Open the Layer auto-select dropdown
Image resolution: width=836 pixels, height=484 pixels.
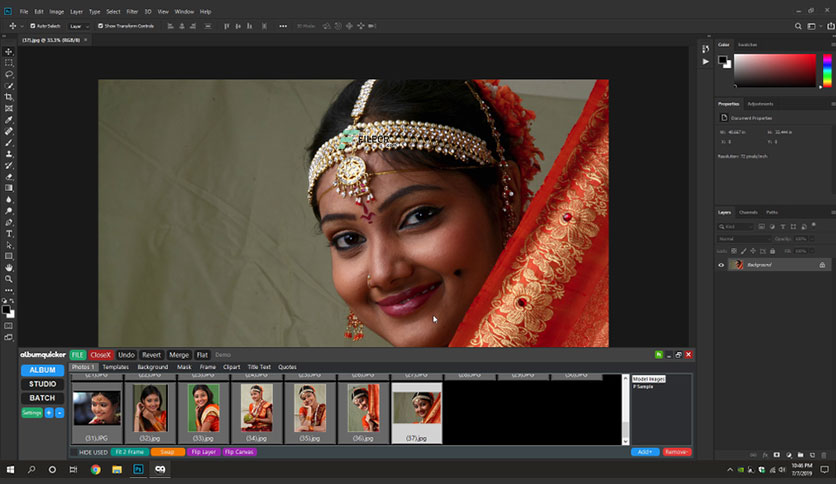(x=79, y=26)
